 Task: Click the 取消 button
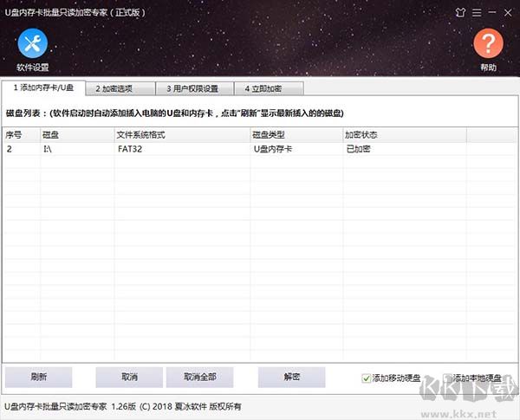coord(129,377)
